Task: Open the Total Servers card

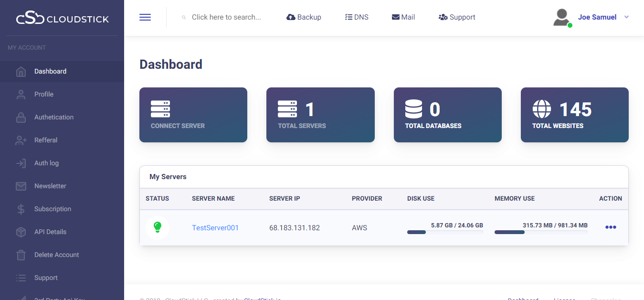Action: (x=320, y=115)
